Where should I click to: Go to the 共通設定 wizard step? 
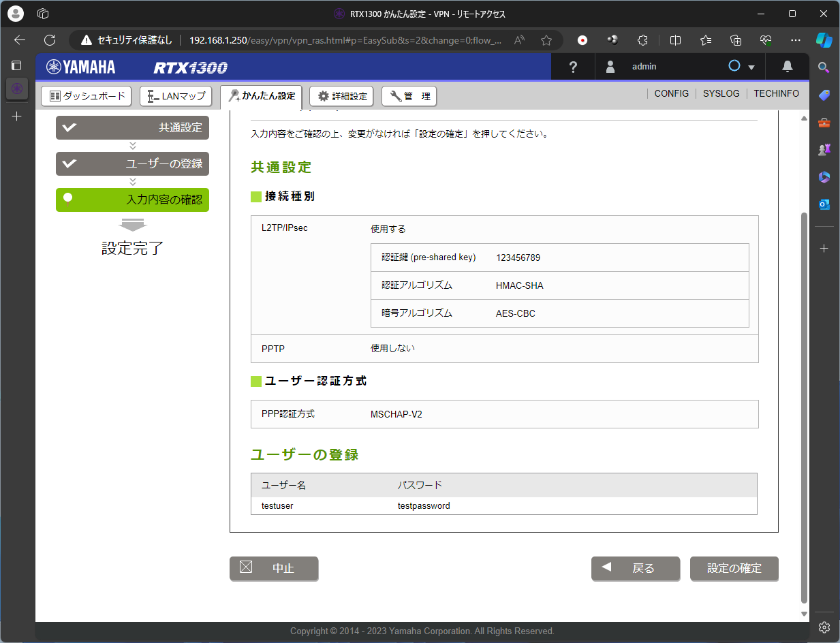132,127
